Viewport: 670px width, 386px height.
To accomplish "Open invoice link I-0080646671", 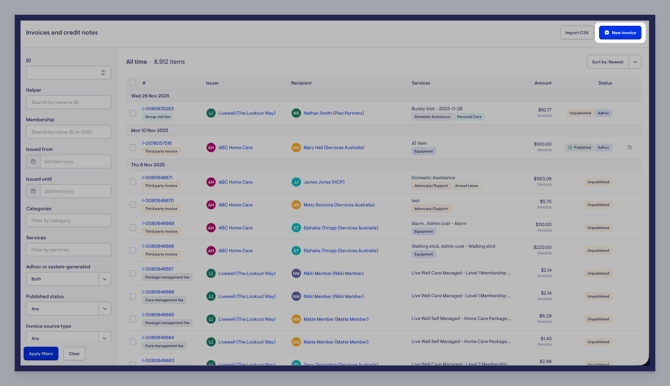I will [157, 178].
